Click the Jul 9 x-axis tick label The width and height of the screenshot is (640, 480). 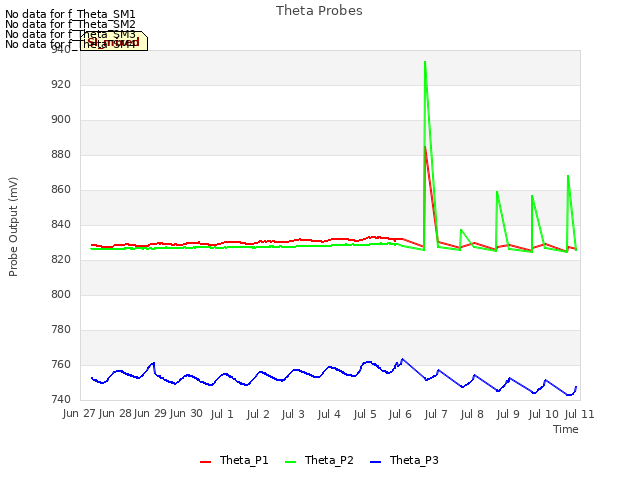(508, 414)
